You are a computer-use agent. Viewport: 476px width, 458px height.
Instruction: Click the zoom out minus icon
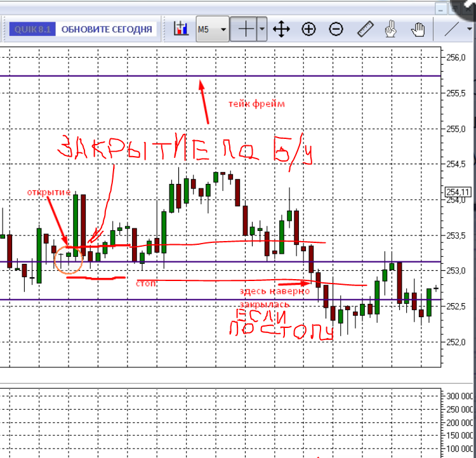click(x=336, y=29)
